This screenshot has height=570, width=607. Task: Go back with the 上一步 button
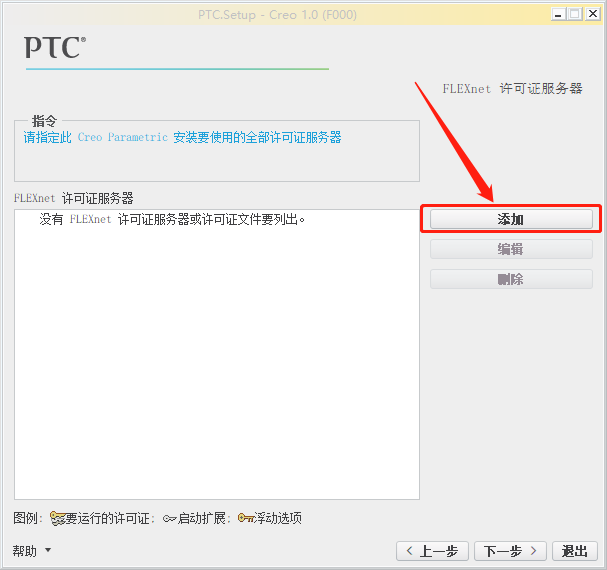click(x=432, y=551)
